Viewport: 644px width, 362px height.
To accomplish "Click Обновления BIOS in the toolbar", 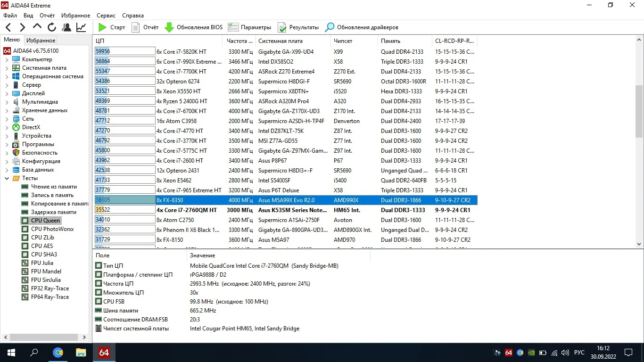I will (193, 27).
